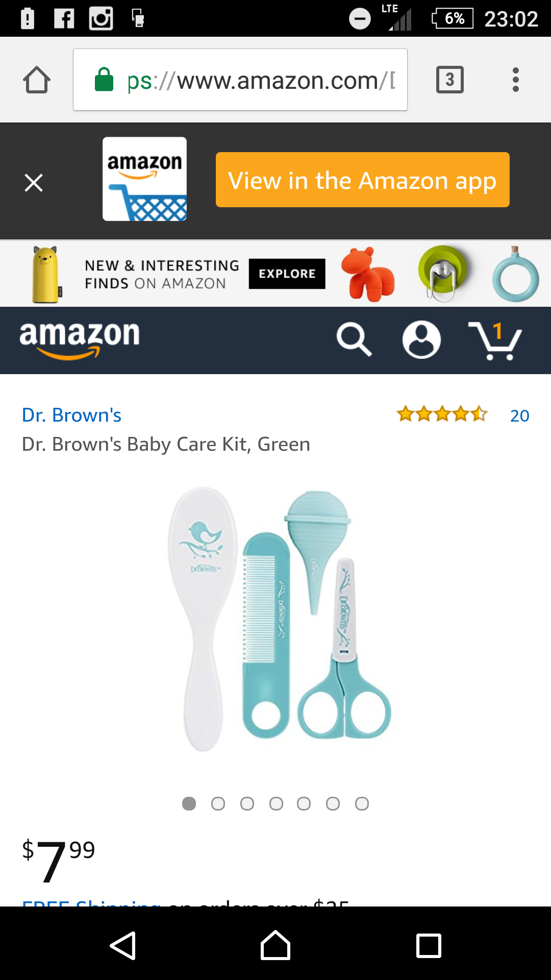Open the browser three-dot menu
Screen dimensions: 551x980
(516, 80)
